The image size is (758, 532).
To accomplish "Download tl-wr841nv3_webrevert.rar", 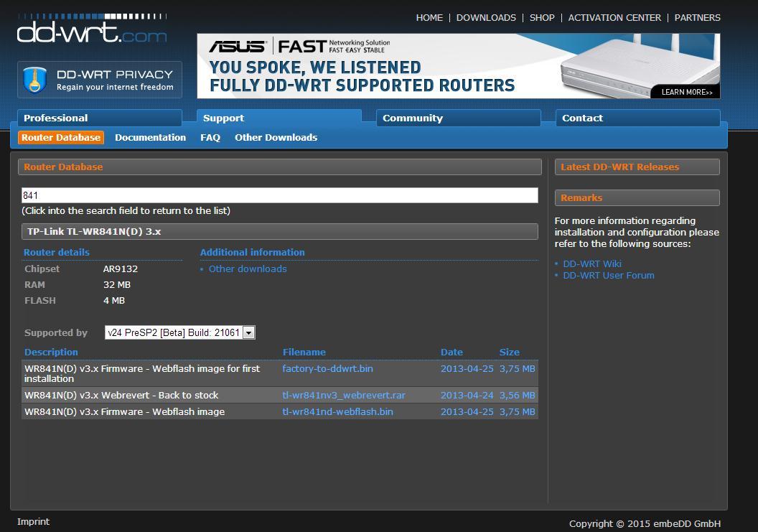I will coord(344,395).
